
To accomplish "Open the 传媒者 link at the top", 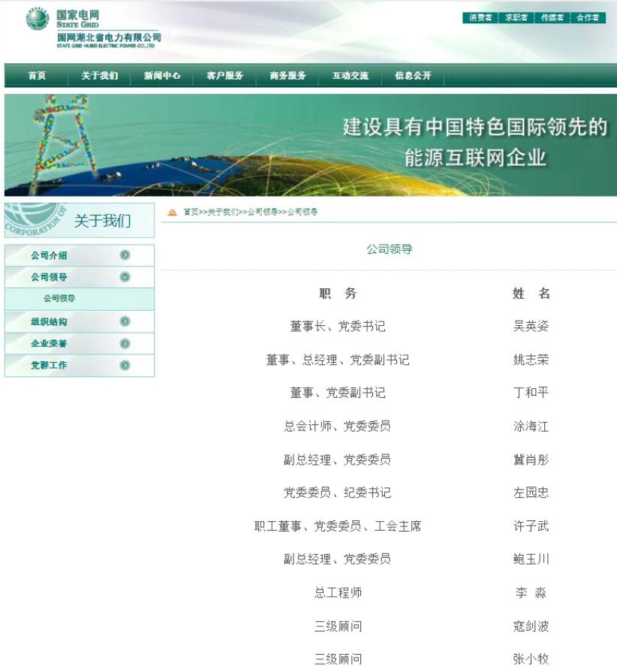I will pyautogui.click(x=552, y=18).
